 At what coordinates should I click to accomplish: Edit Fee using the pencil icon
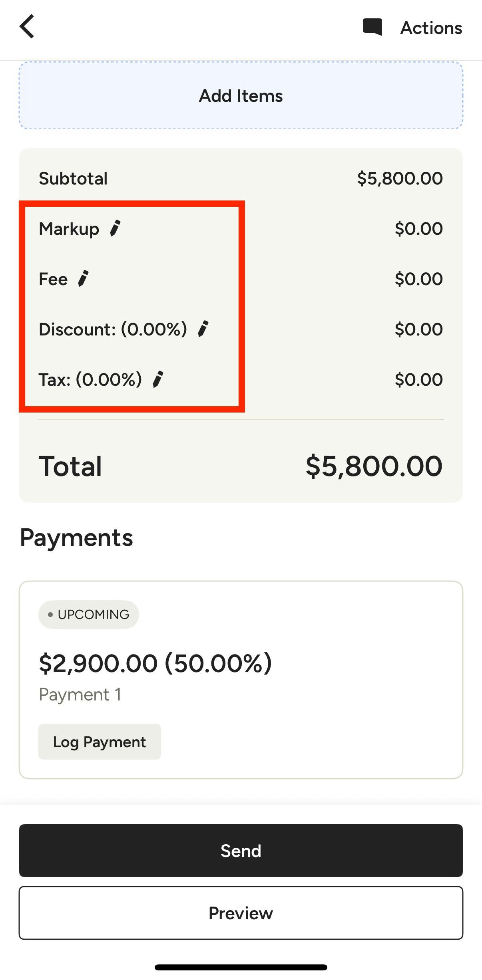point(83,279)
